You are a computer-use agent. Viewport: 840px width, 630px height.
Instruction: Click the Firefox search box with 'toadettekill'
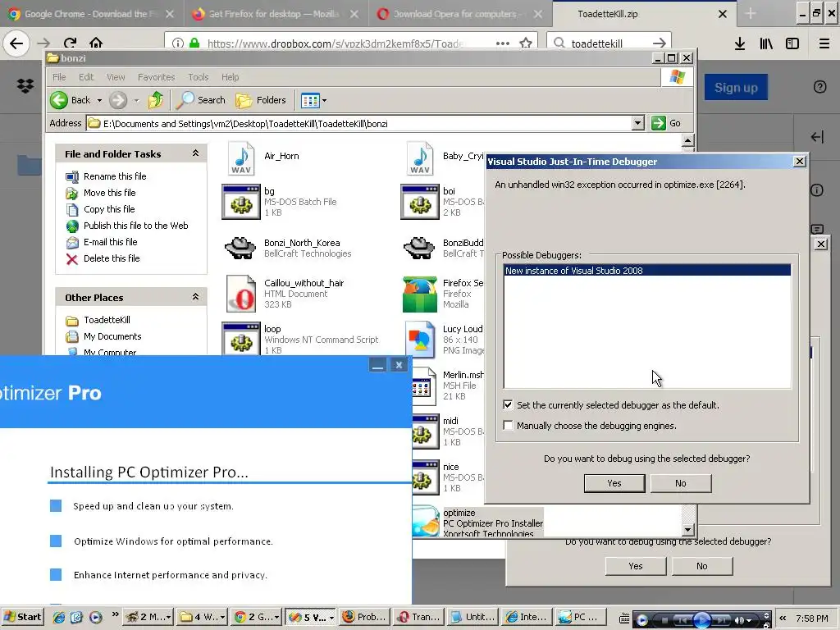(609, 43)
